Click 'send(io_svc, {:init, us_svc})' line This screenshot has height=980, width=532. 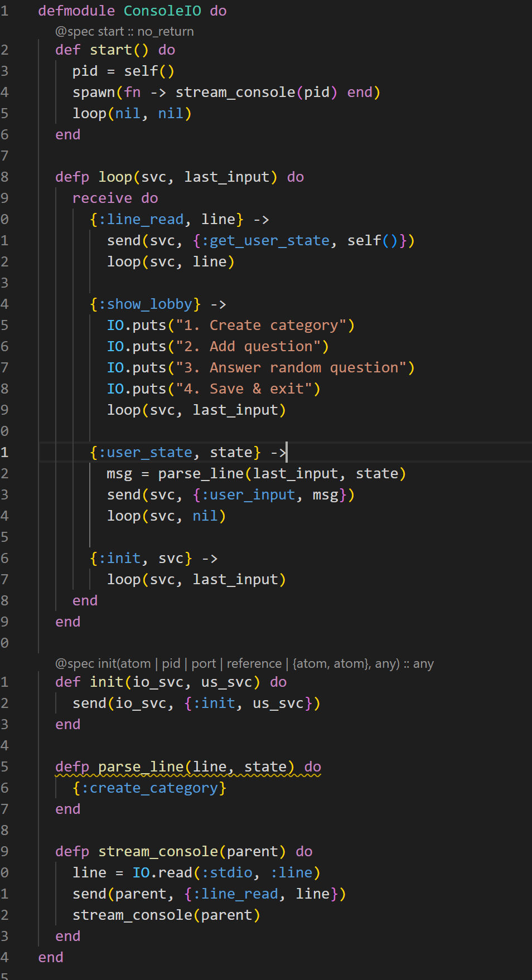pos(196,704)
